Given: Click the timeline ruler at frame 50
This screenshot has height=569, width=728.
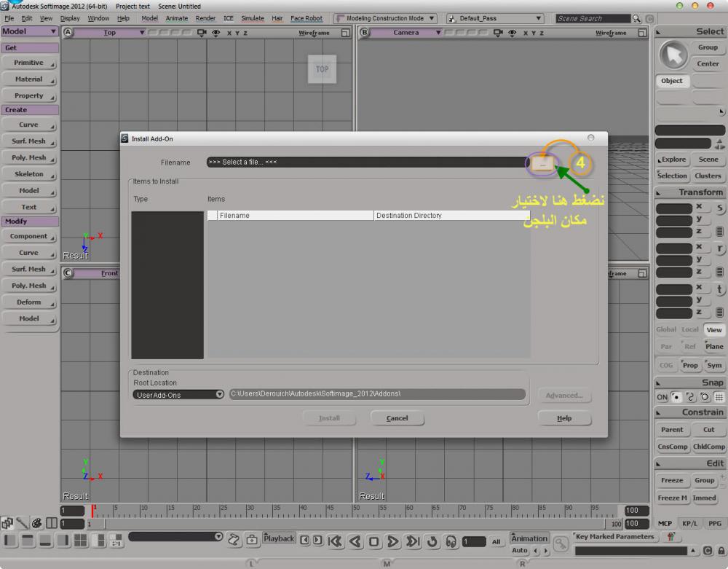Looking at the screenshot, I should [x=355, y=511].
